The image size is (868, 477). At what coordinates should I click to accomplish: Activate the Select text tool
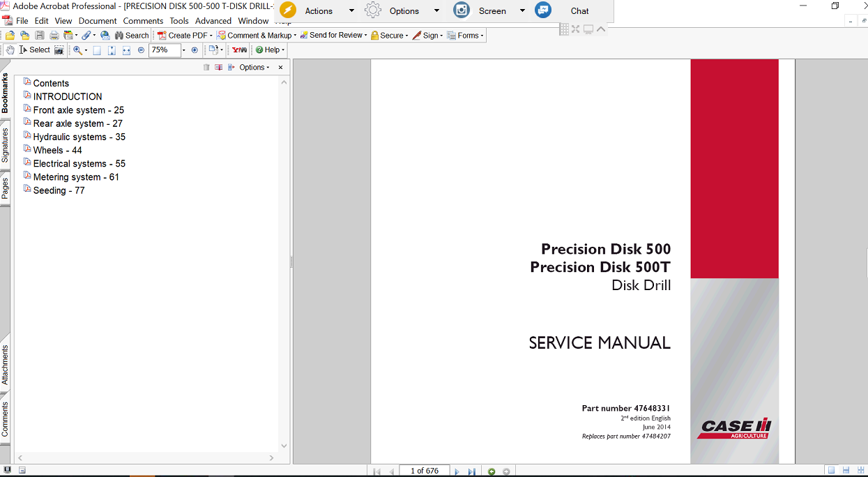pos(35,50)
